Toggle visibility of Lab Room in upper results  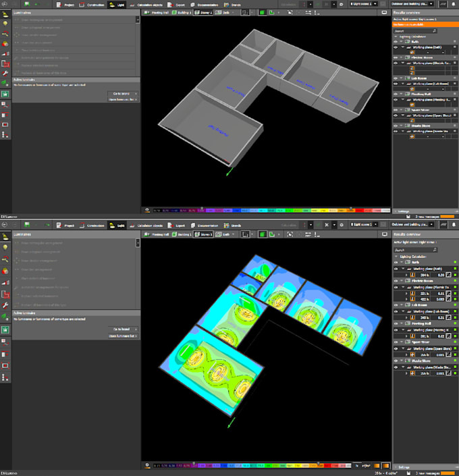tap(396, 78)
